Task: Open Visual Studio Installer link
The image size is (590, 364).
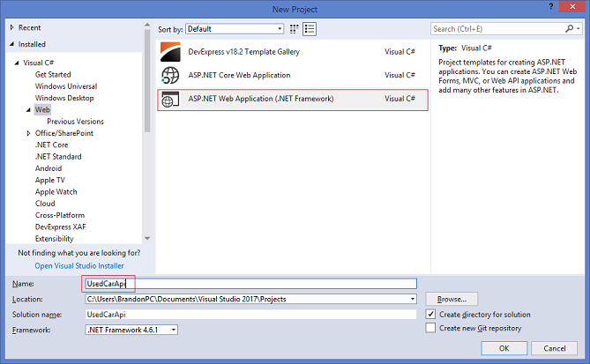Action: (79, 266)
